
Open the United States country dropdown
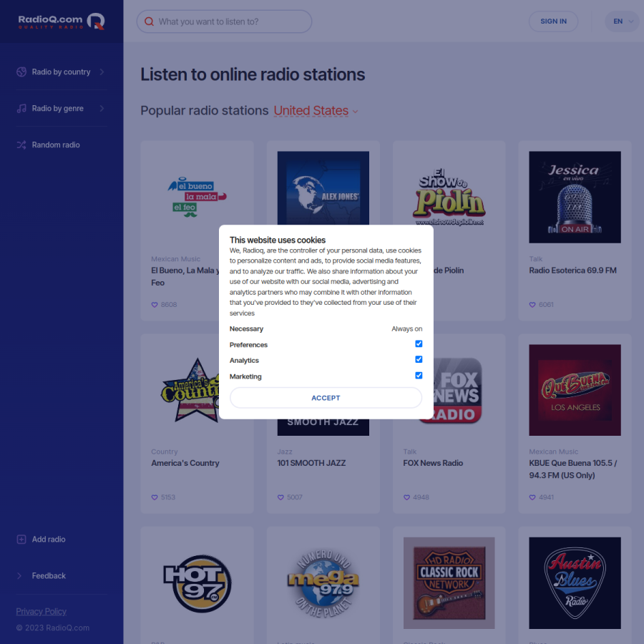click(316, 111)
